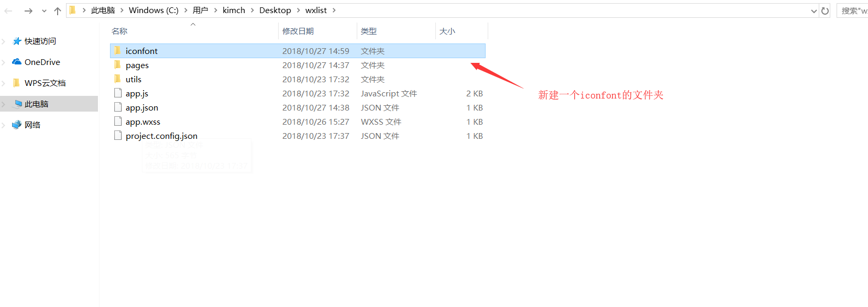Expand chevron after Desktop in breadcrumb
The image size is (868, 307).
click(x=298, y=10)
